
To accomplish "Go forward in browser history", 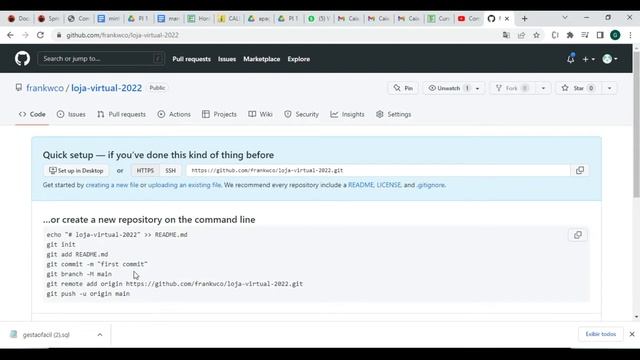I will click(x=25, y=35).
